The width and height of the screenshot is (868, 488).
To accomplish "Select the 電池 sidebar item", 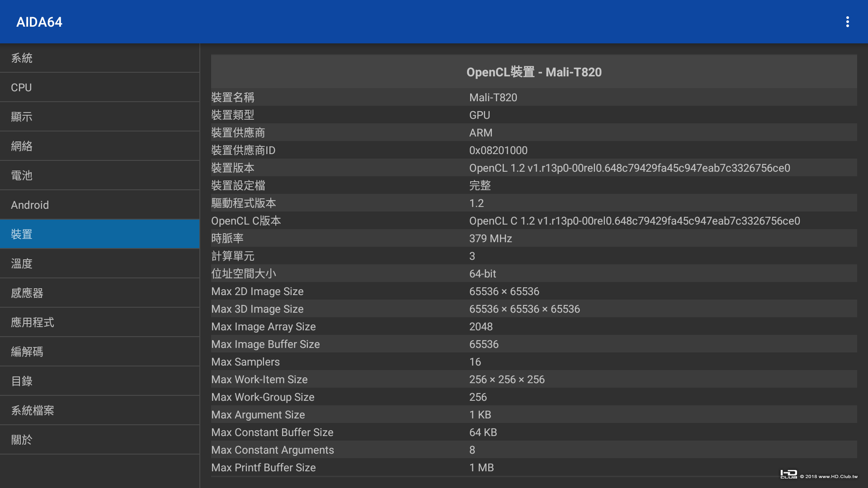I will click(99, 175).
